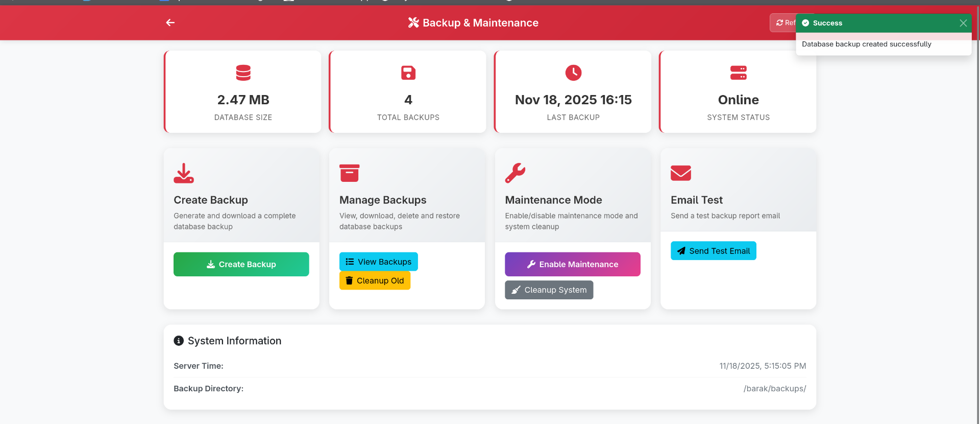The image size is (980, 424).
Task: Click the floppy disk total backups icon
Action: click(x=408, y=73)
